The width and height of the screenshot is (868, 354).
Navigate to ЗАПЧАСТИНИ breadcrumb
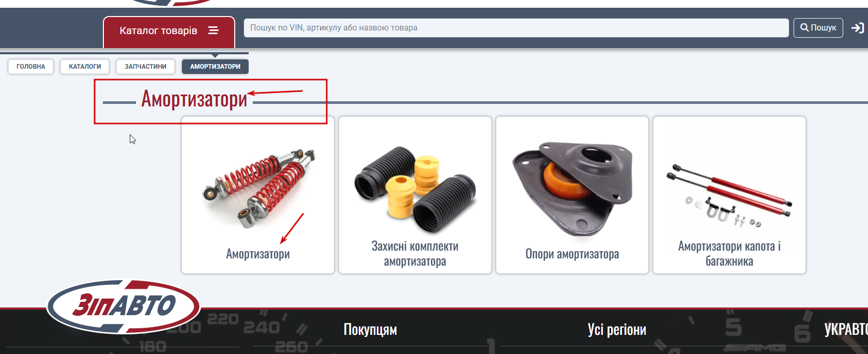point(146,67)
